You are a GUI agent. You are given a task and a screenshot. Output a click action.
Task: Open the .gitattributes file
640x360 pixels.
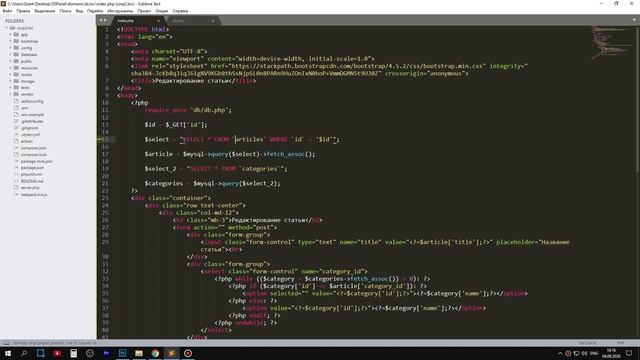coord(32,121)
